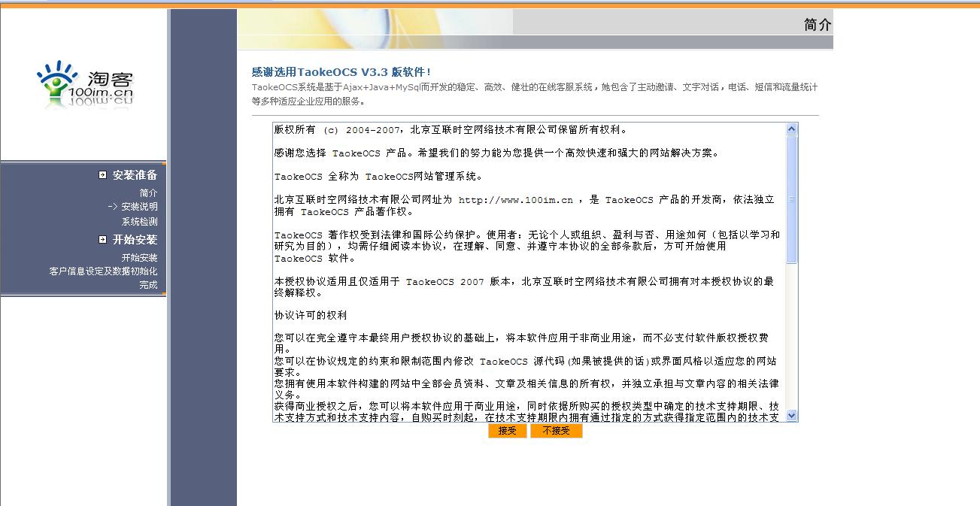Click the paragraph starting TaokeOCS 著作权受到法律

click(x=527, y=247)
